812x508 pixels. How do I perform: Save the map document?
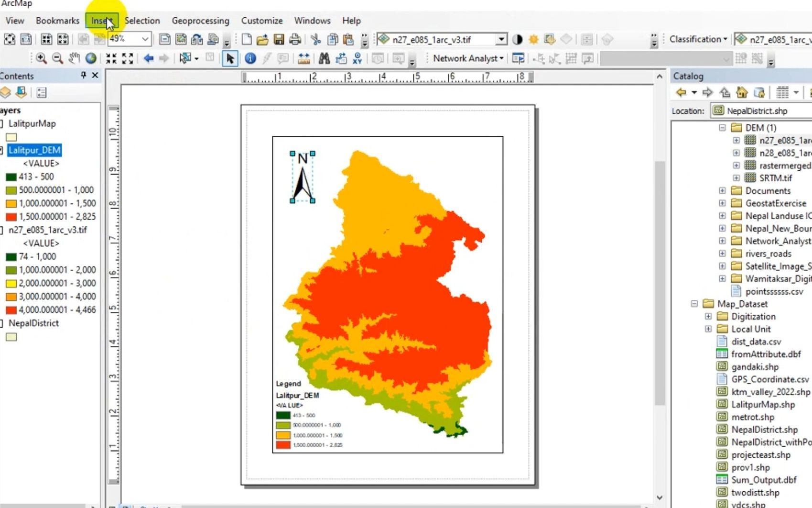pos(277,39)
